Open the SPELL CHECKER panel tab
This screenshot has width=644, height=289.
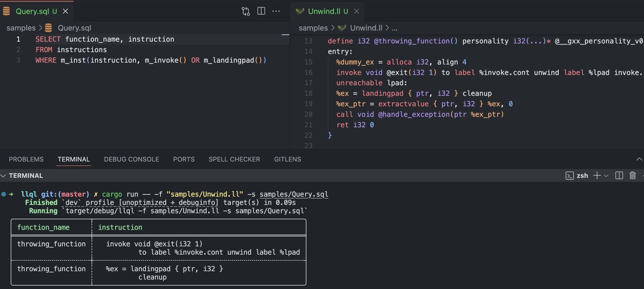tap(234, 159)
